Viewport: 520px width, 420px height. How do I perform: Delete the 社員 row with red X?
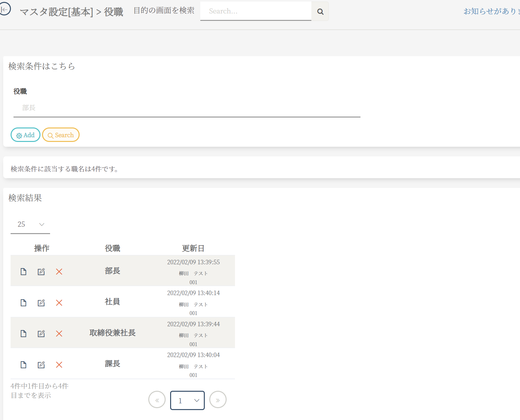pos(59,303)
